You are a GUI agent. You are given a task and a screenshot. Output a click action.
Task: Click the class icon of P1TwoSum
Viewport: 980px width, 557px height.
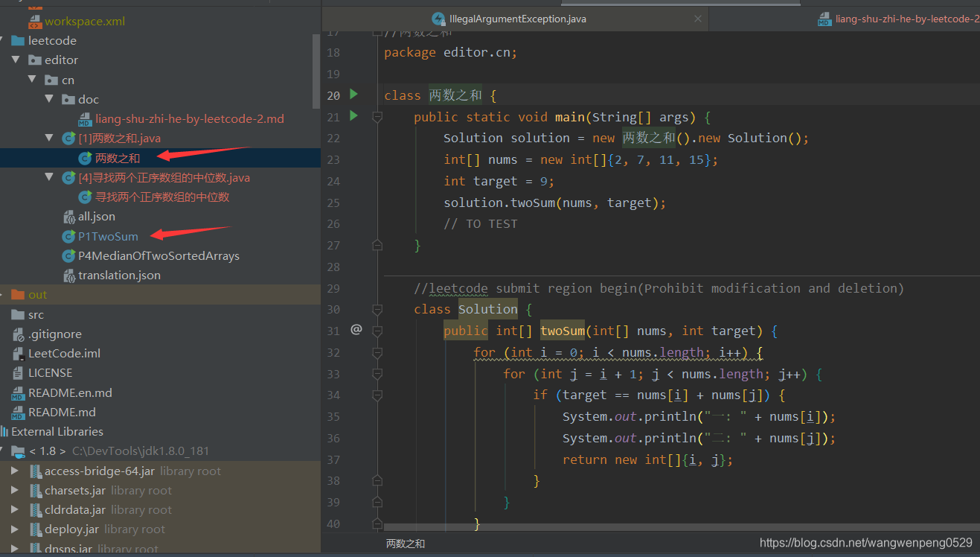coord(69,236)
